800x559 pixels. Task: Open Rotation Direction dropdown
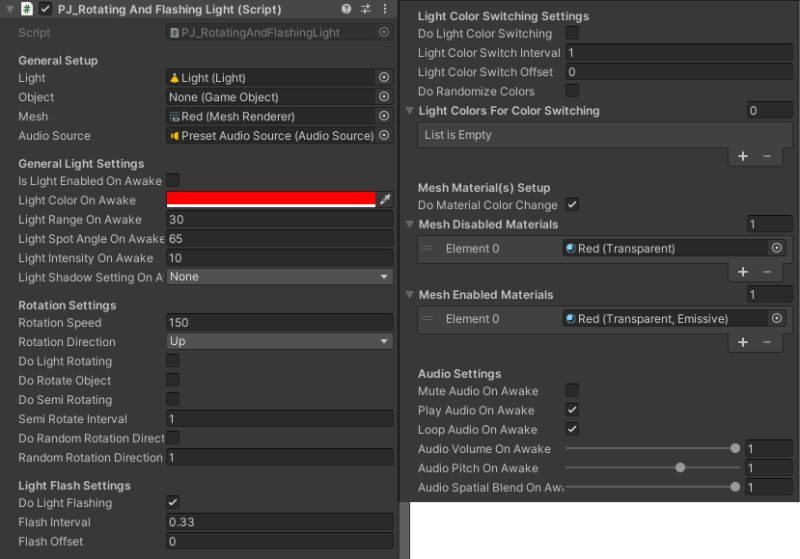coord(280,341)
